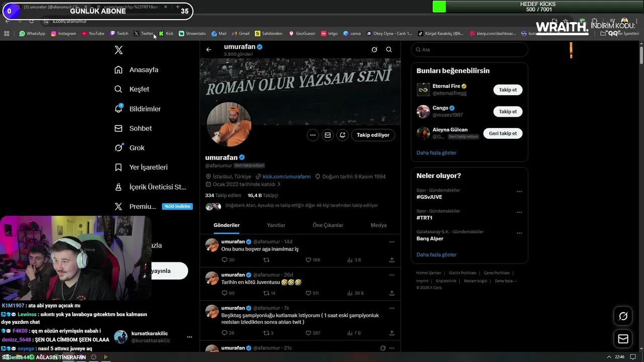Open the YouTube bookmark
Screen dimensions: 644x362
[x=93, y=34]
